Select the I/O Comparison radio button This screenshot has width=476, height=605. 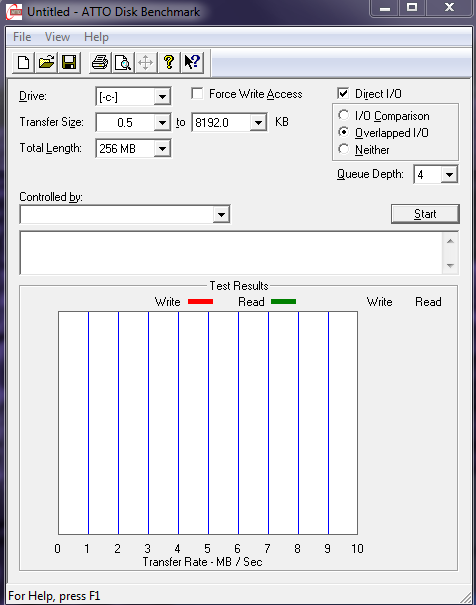tap(343, 115)
